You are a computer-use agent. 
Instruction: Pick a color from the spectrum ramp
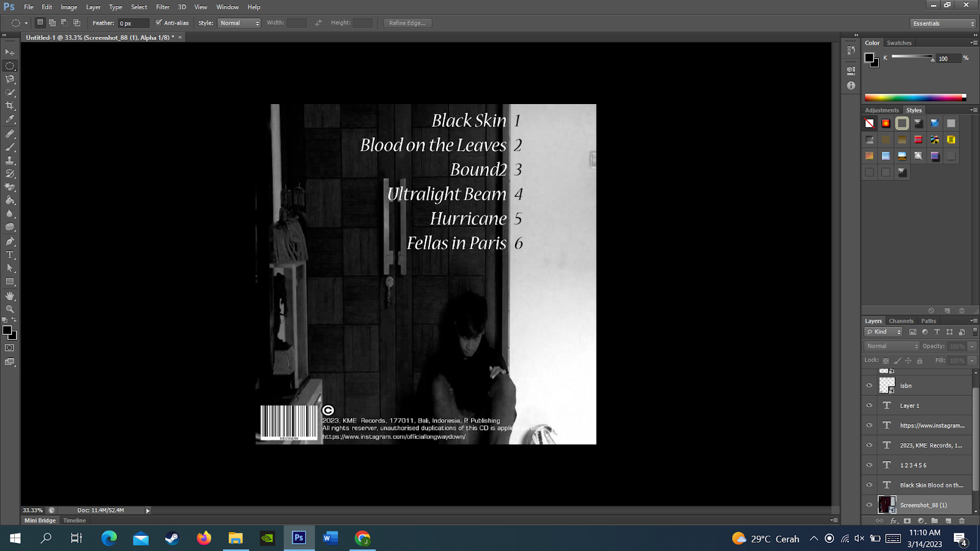tap(915, 97)
